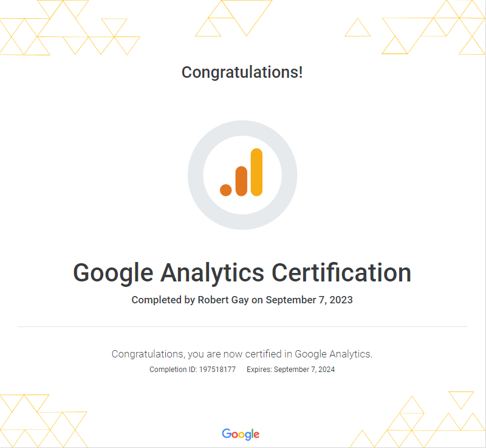Click the top-right cluster of triangles
Image resolution: width=486 pixels, height=448 pixels.
[433, 27]
